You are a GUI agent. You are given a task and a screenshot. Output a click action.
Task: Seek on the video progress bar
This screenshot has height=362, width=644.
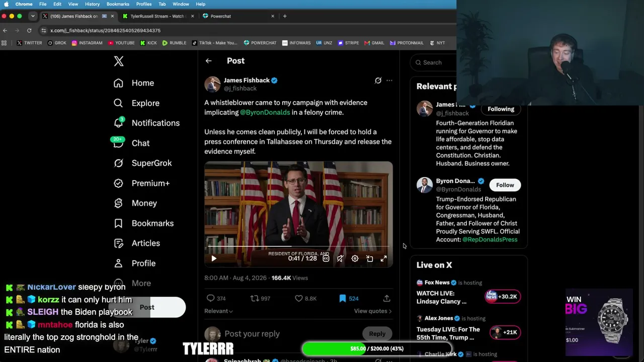(x=299, y=247)
